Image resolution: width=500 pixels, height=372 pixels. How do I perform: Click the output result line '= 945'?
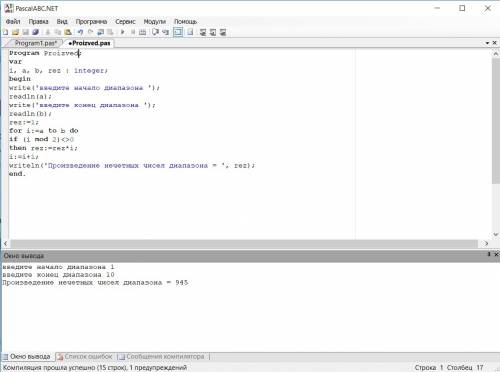[x=95, y=283]
